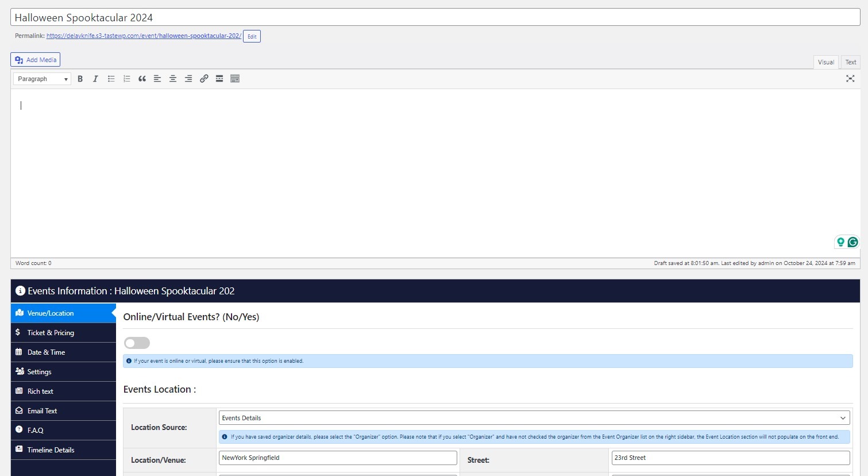This screenshot has width=868, height=476.
Task: Expand the Location Source dropdown
Action: (x=534, y=418)
